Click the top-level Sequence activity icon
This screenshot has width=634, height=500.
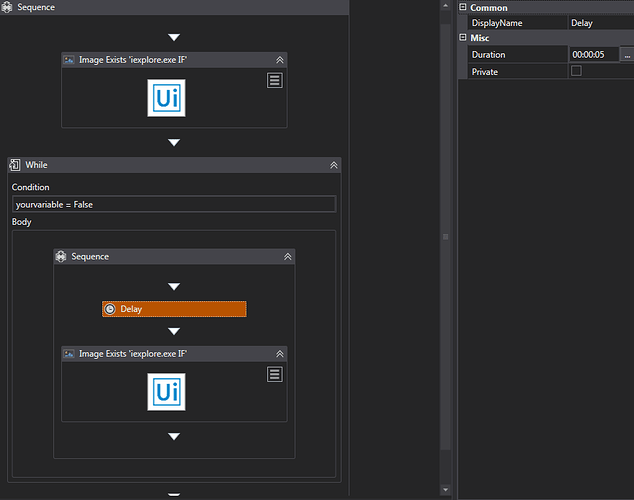(x=7, y=7)
